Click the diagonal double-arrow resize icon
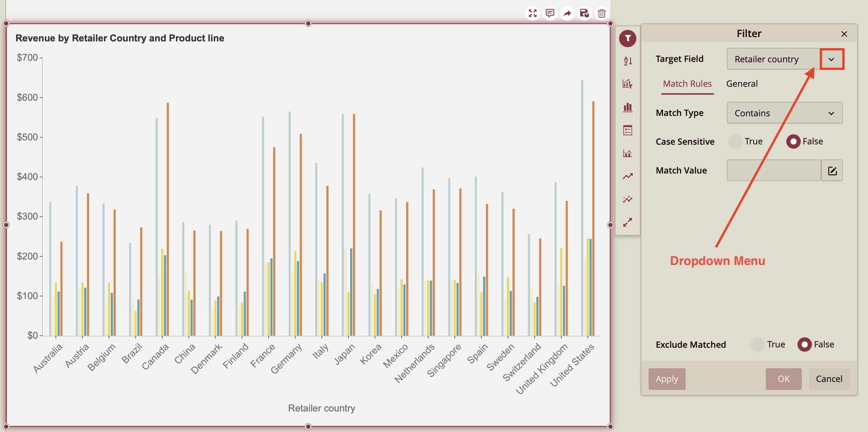This screenshot has height=432, width=868. [628, 222]
